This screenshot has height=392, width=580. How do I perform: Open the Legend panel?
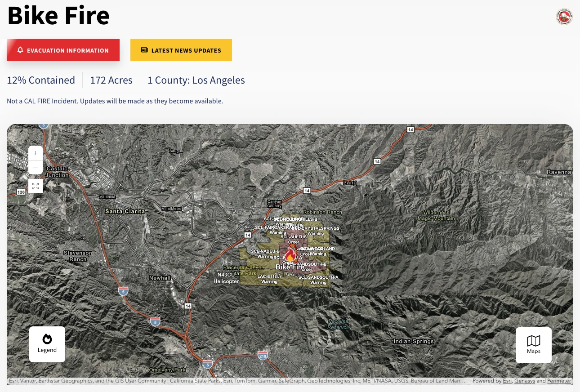[47, 344]
